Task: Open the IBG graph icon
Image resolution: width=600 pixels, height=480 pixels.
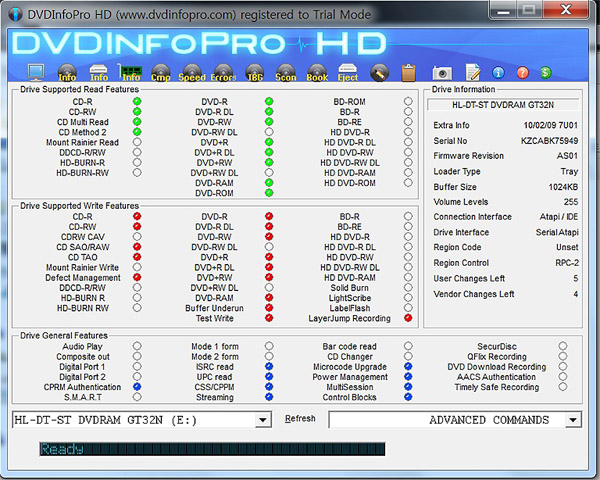Action: coord(255,73)
